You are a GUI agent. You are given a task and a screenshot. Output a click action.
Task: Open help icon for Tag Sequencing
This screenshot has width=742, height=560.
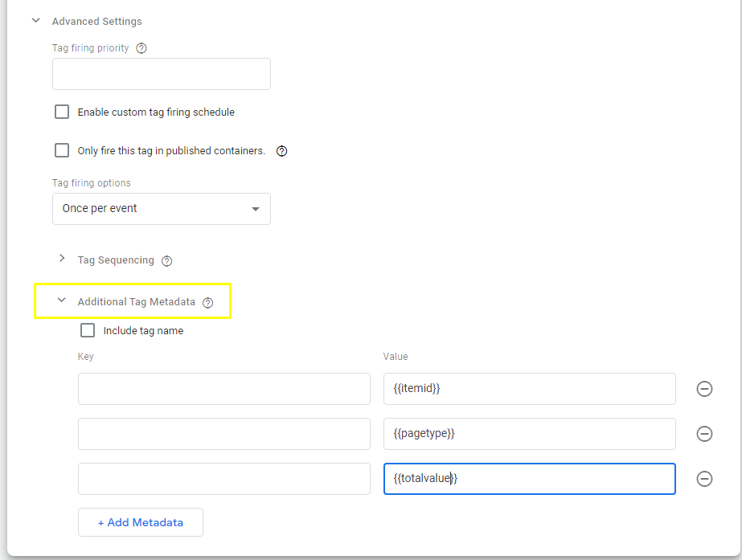[166, 260]
